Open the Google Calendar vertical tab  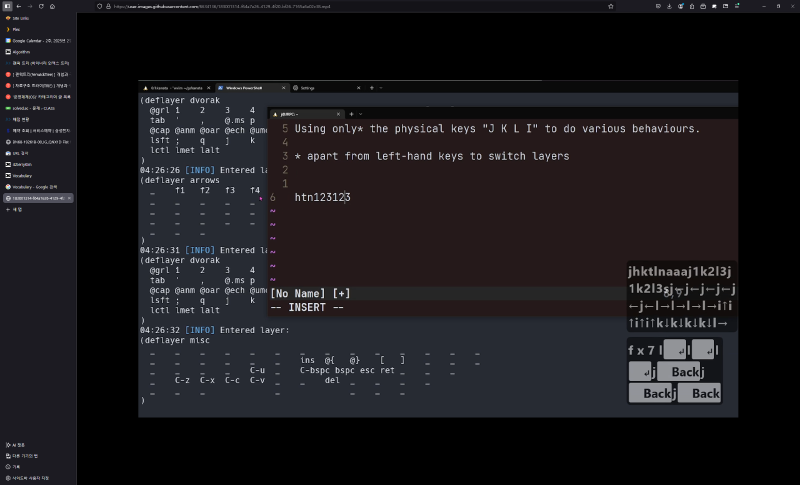(38, 40)
